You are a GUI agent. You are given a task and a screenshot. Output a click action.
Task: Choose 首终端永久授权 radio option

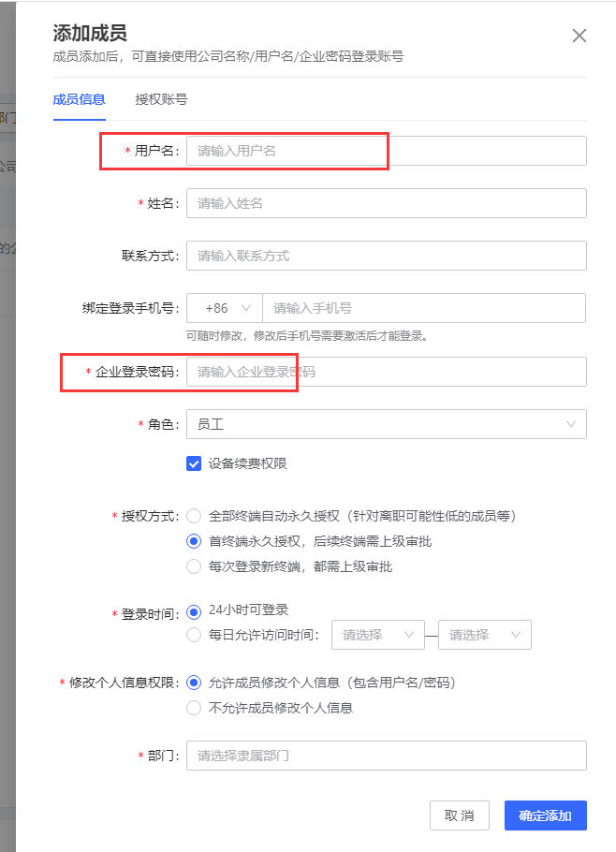click(x=195, y=541)
